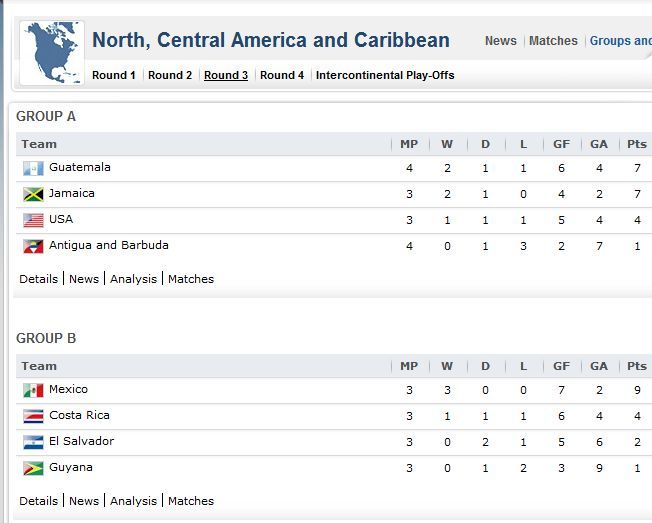Image resolution: width=652 pixels, height=523 pixels.
Task: Open Group A Analysis link
Action: (x=133, y=279)
